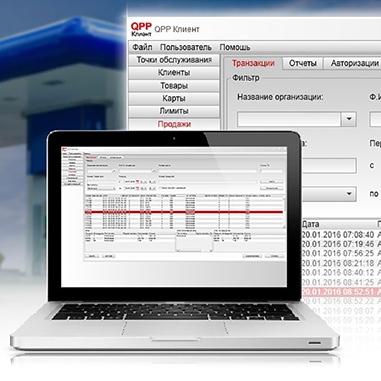Screen dimensions: 381x381
Task: Open the Клиенты section
Action: pyautogui.click(x=174, y=73)
